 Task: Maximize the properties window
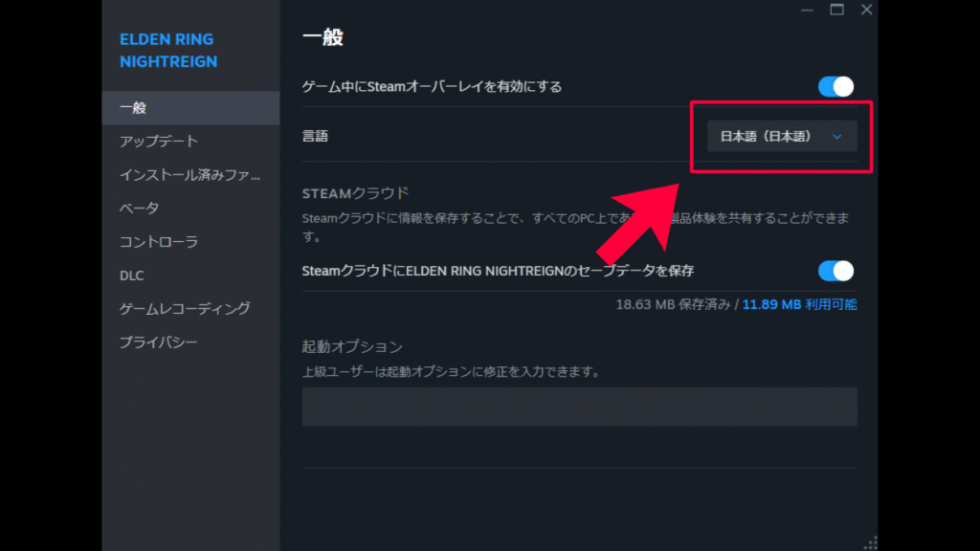click(x=836, y=10)
